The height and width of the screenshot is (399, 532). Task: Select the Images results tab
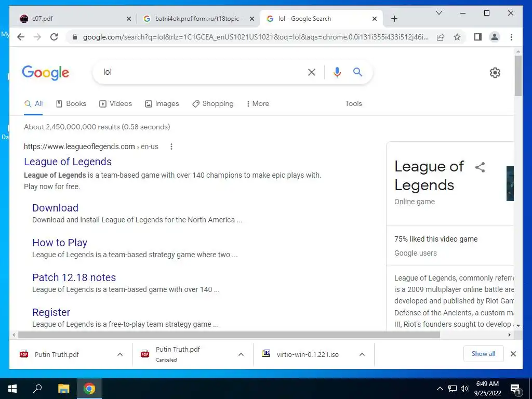click(x=162, y=104)
